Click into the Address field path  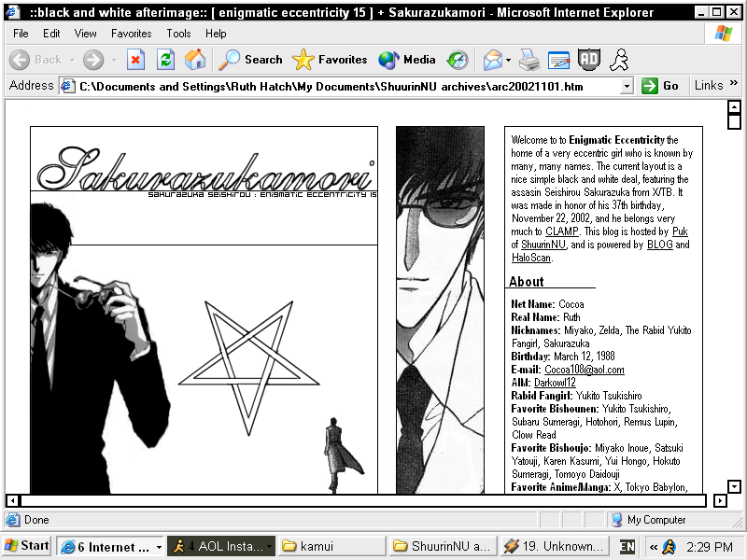[331, 87]
